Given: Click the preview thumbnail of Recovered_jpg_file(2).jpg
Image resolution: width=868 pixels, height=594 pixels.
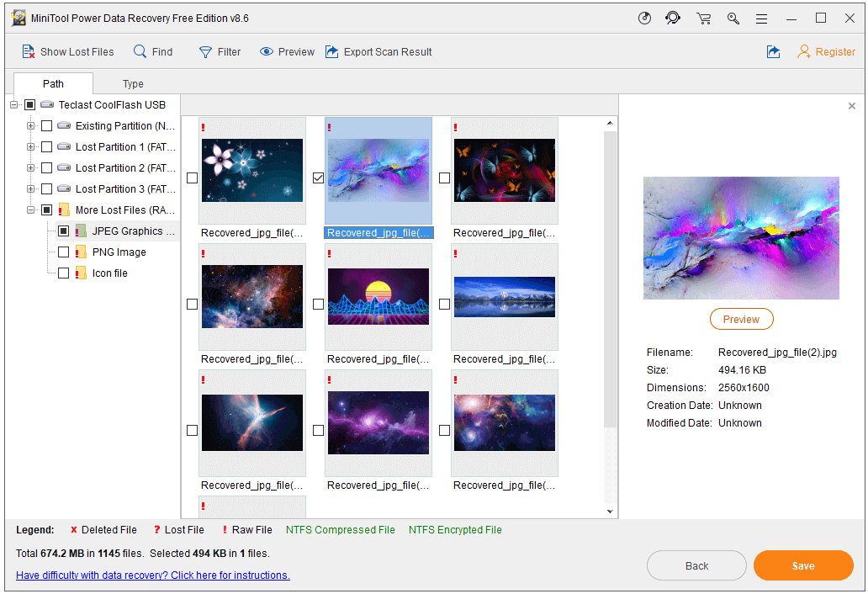Looking at the screenshot, I should [741, 238].
